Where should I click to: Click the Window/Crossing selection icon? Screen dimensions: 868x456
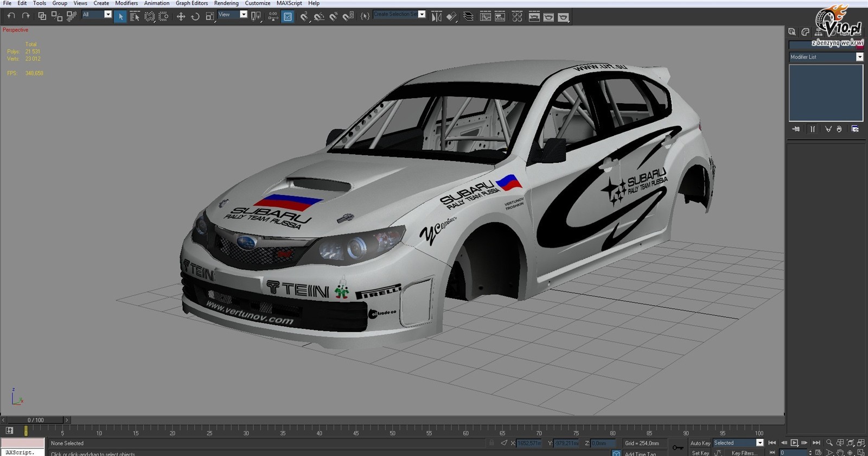coord(163,17)
